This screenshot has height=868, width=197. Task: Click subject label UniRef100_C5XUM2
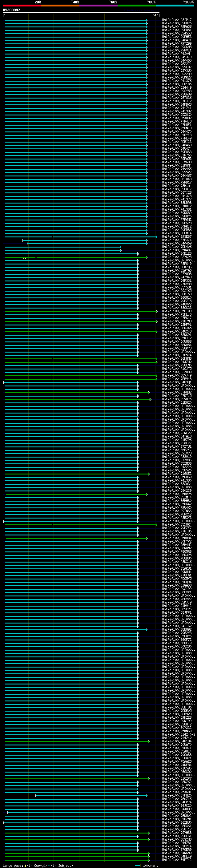point(177,118)
